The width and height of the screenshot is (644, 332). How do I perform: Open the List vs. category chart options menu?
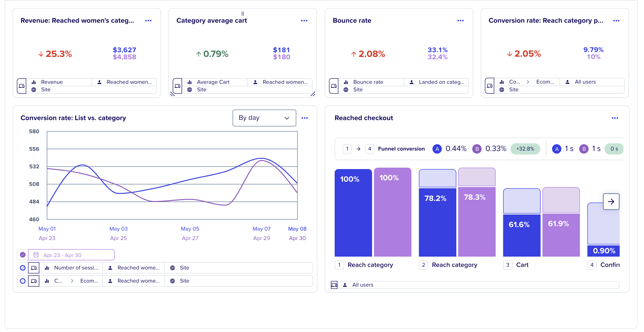pyautogui.click(x=304, y=118)
